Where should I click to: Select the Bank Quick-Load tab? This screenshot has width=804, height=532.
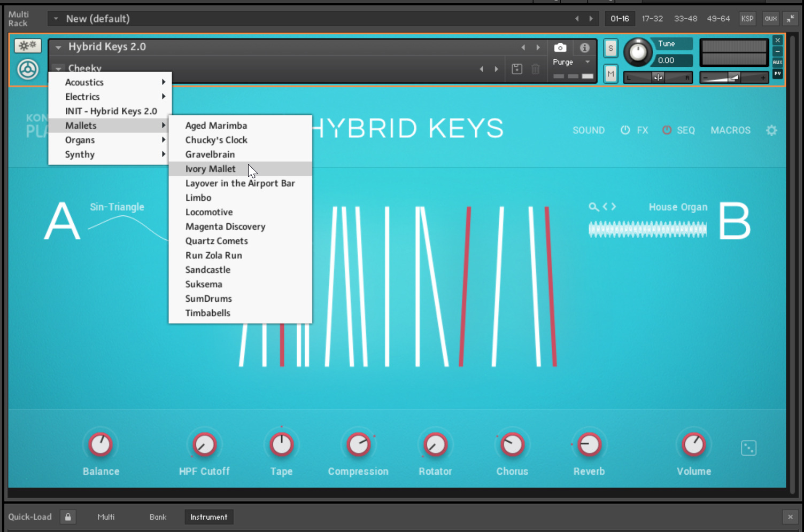158,517
